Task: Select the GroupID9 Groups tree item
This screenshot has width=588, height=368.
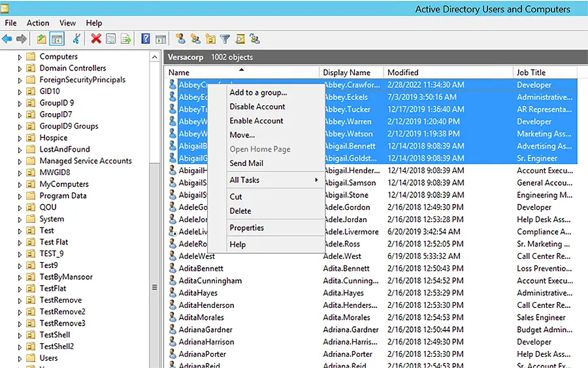Action: point(69,126)
